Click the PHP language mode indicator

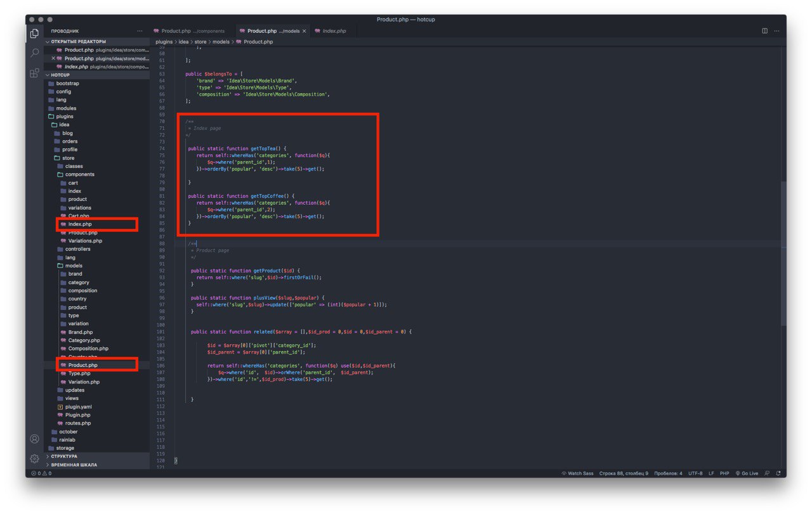(x=724, y=473)
